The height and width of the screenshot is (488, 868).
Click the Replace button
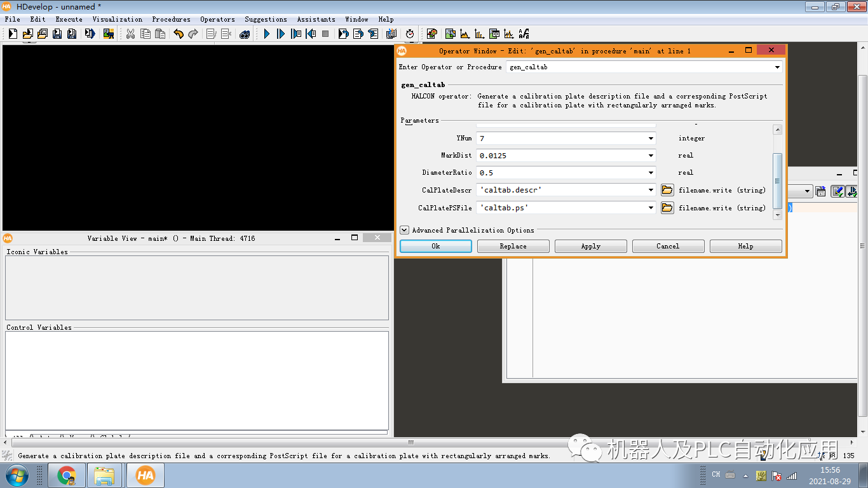click(513, 246)
